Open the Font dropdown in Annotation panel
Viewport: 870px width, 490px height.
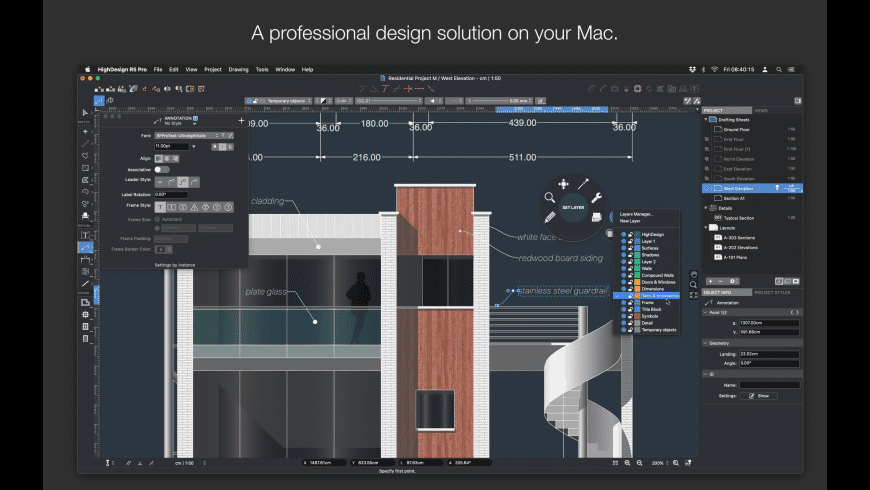186,135
